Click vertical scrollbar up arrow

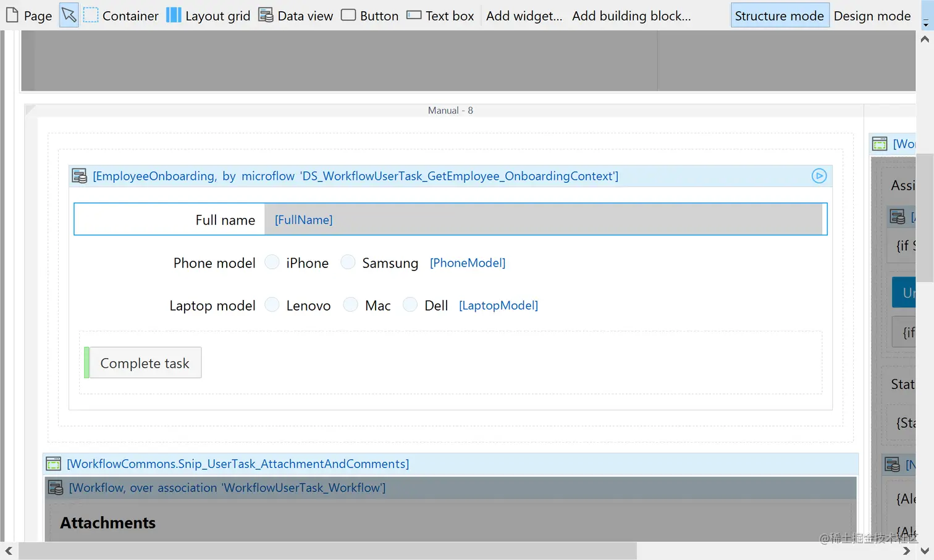[x=925, y=39]
